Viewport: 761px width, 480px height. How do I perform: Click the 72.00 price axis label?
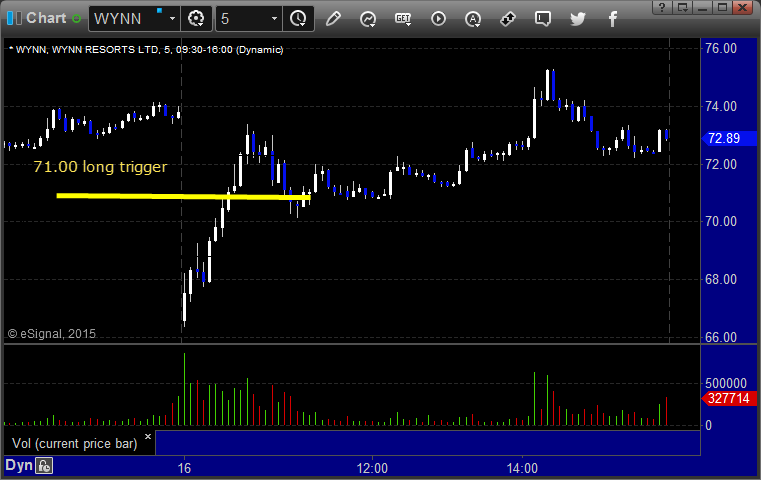721,164
